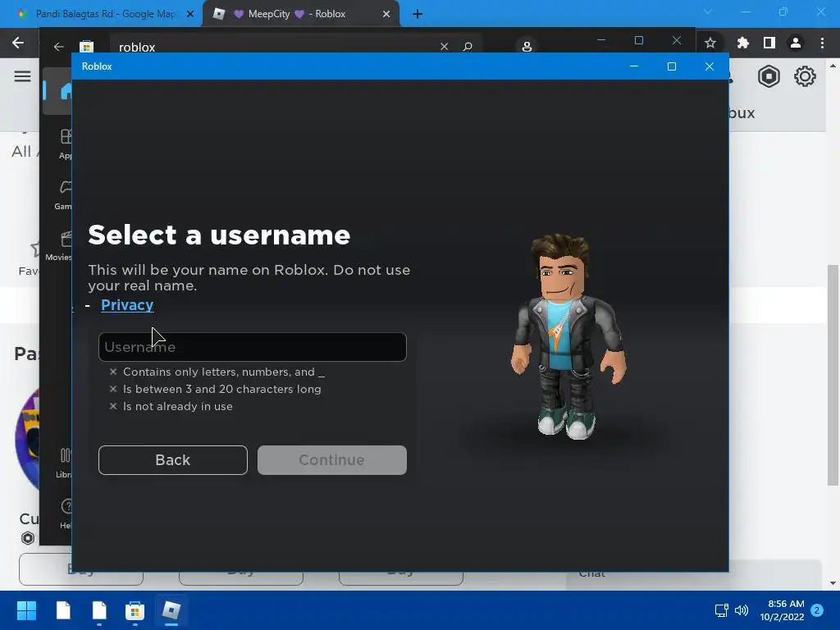Viewport: 840px width, 630px height.
Task: Open the Microsoft Store Home sidebar icon
Action: (x=64, y=91)
